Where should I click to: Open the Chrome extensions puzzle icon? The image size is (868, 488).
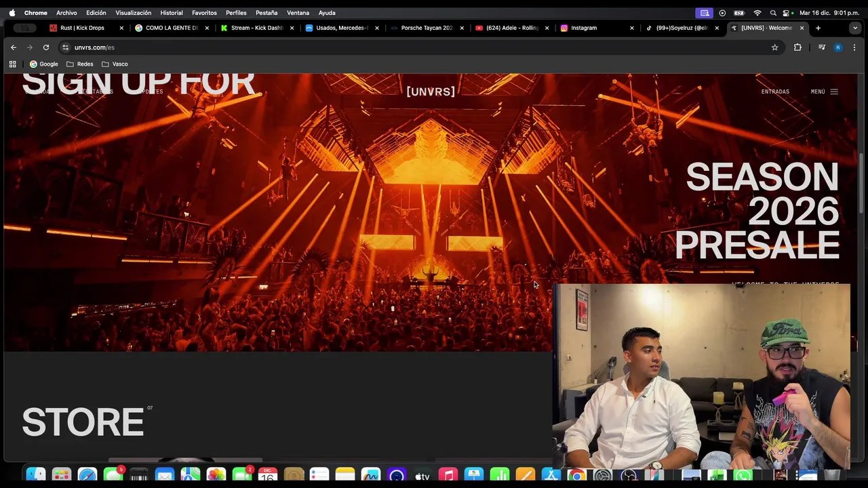pos(797,47)
